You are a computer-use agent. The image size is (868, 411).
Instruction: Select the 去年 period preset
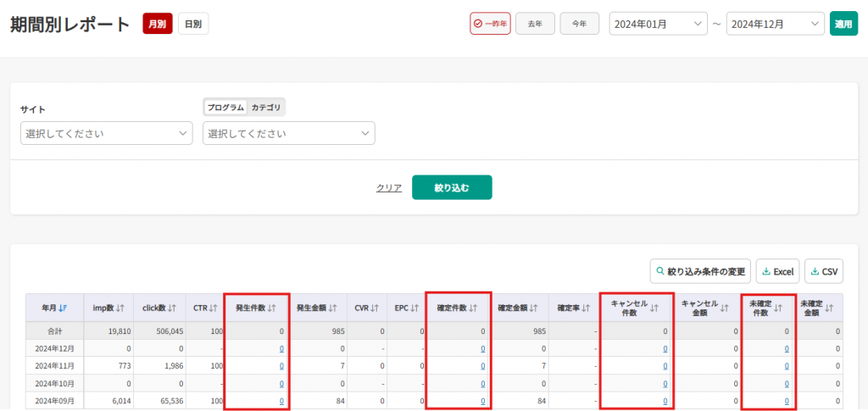point(535,24)
